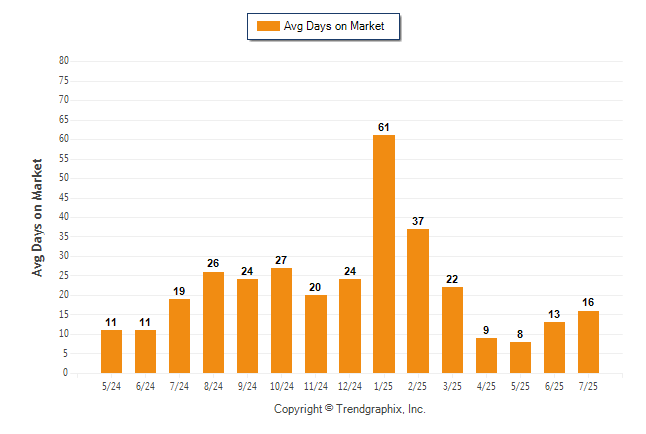Viewport: 646px width, 434px height.
Task: Select the 5/25 bar labeled 8
Action: pyautogui.click(x=520, y=357)
